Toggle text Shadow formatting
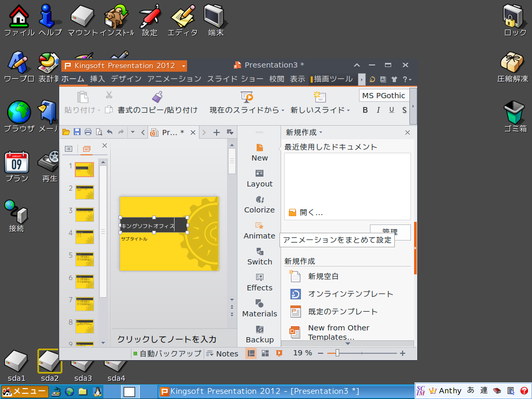 404,110
